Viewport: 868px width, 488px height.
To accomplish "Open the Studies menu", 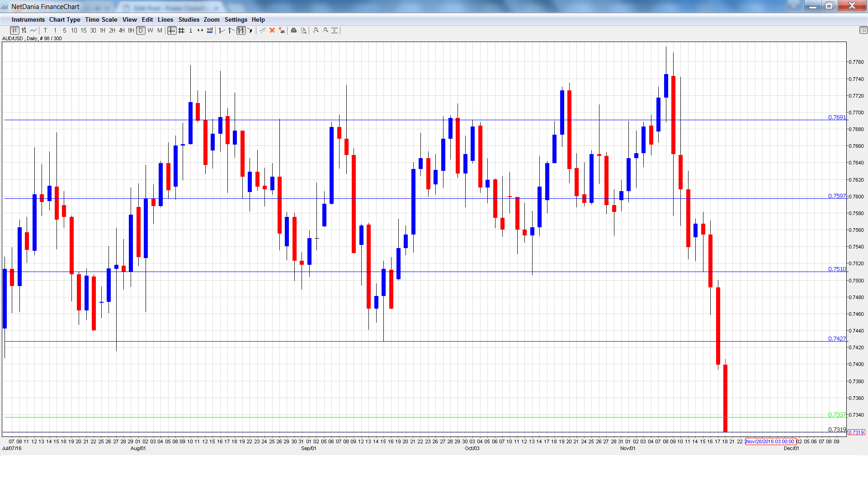I will [x=189, y=19].
